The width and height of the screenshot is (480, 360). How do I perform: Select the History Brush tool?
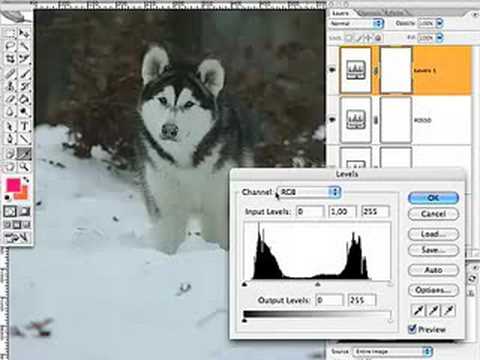24,86
